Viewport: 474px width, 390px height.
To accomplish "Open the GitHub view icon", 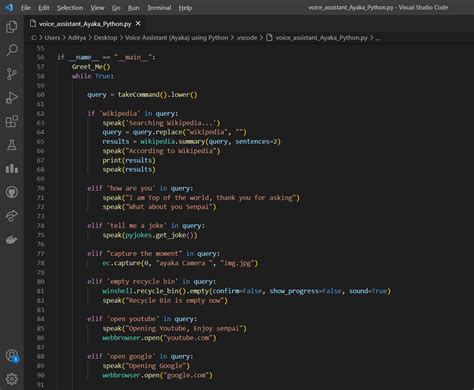I will pos(12,192).
